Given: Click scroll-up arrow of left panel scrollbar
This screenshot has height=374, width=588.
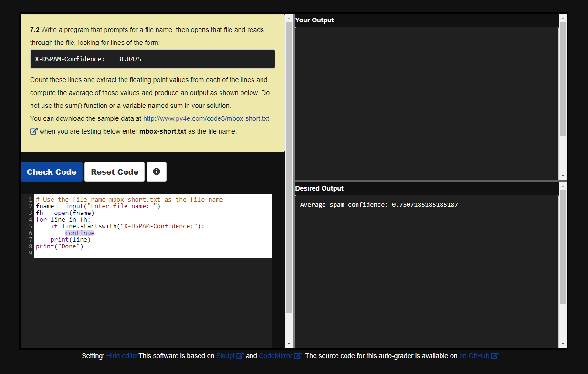Looking at the screenshot, I should point(289,18).
